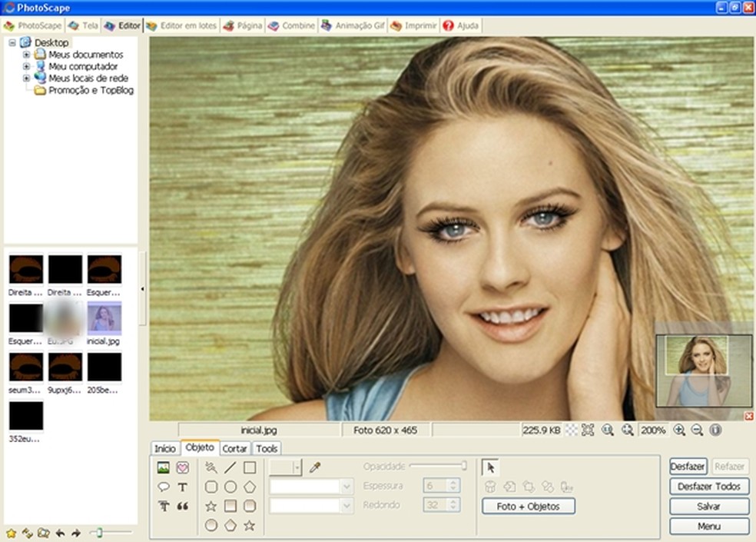Click the zoom in magnifier icon

(678, 431)
